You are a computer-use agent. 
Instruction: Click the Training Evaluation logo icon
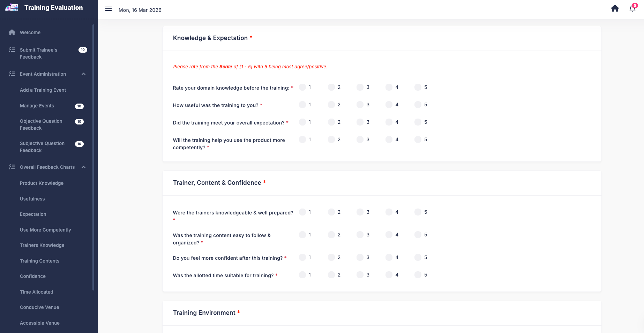12,7
